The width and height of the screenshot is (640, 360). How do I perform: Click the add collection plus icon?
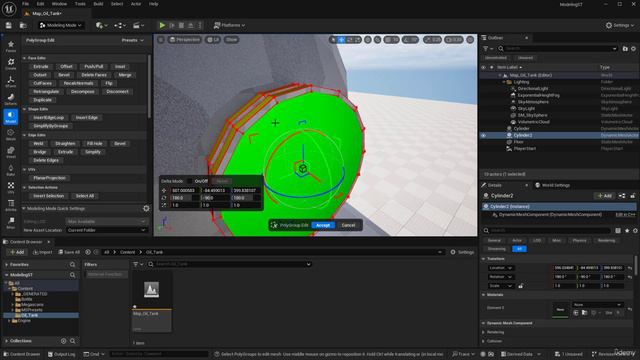[x=63, y=341]
